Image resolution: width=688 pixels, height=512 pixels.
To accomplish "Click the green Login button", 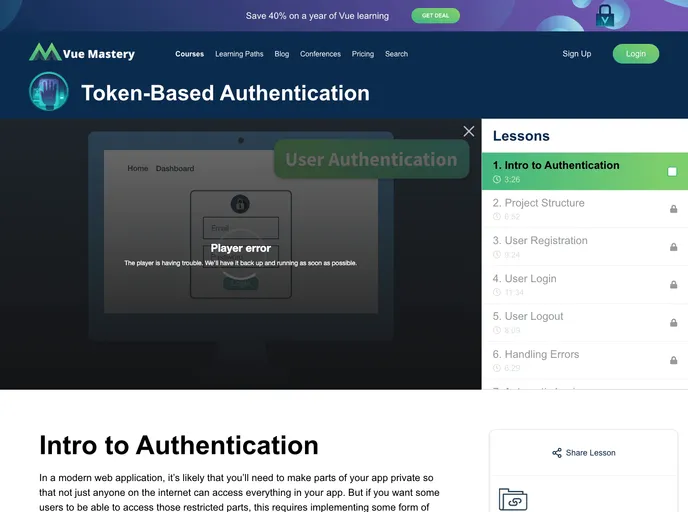I will (x=636, y=54).
